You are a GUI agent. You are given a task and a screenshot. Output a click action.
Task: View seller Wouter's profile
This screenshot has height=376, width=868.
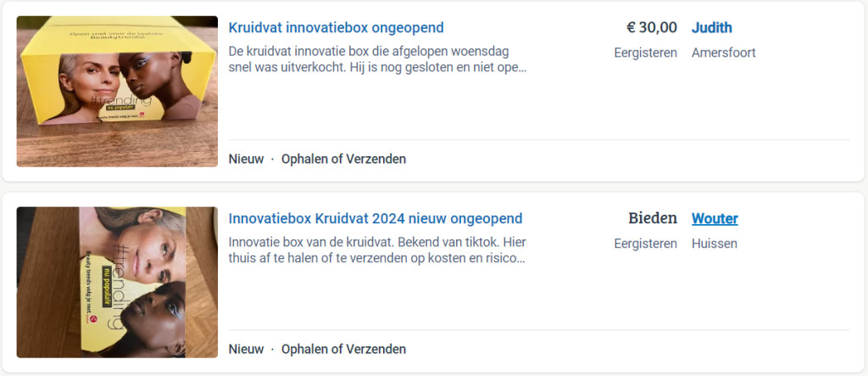pyautogui.click(x=715, y=219)
